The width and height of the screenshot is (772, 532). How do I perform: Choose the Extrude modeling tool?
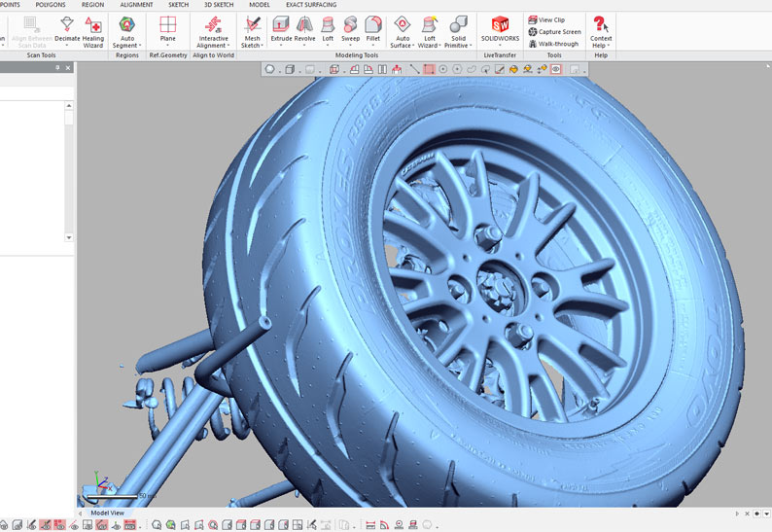(x=281, y=28)
